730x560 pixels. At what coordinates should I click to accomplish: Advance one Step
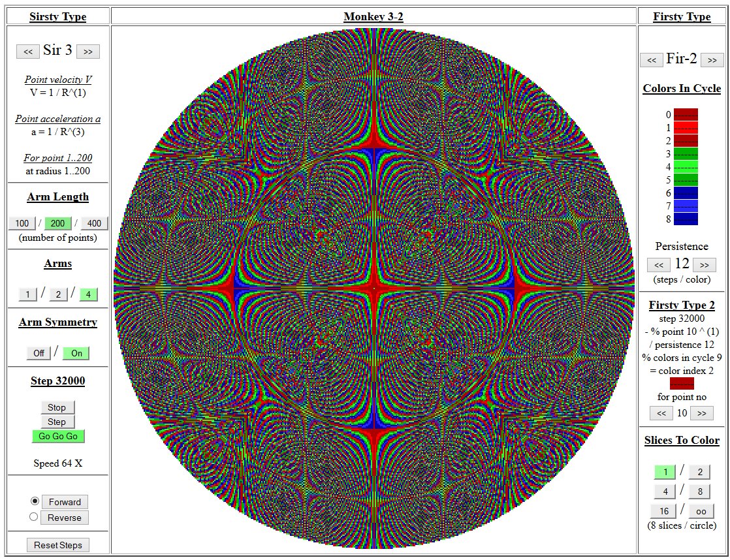pos(57,422)
